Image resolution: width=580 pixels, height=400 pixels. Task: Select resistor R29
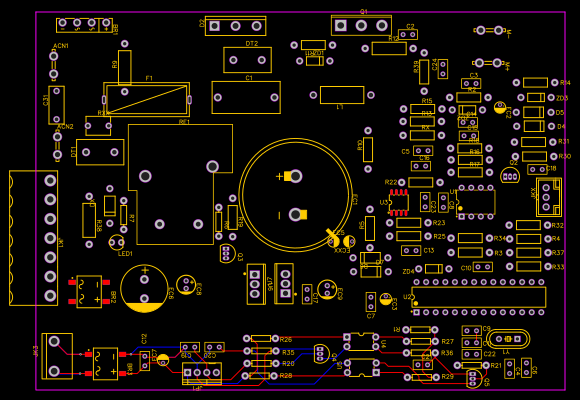point(422,377)
